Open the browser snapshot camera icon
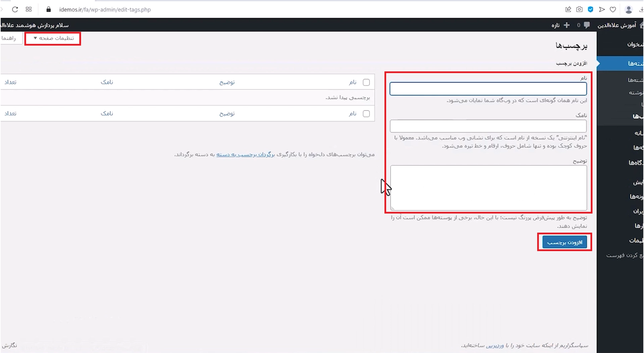The height and width of the screenshot is (353, 644). tap(579, 9)
